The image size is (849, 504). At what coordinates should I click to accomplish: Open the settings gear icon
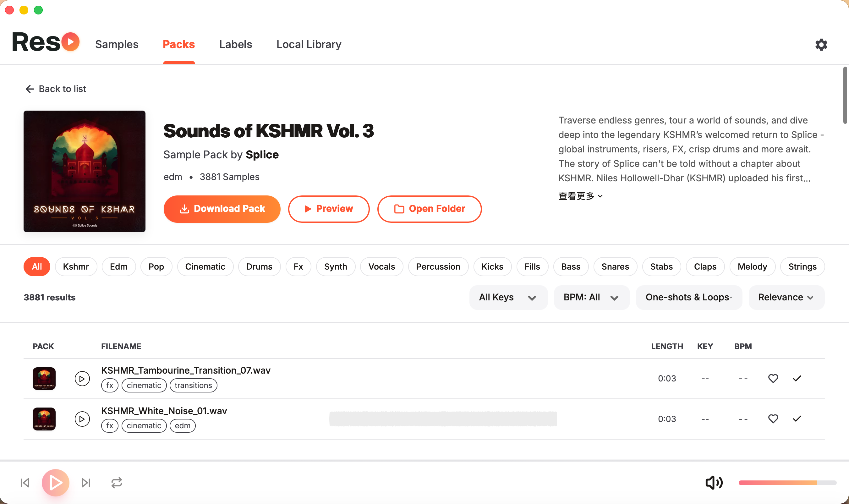coord(821,45)
